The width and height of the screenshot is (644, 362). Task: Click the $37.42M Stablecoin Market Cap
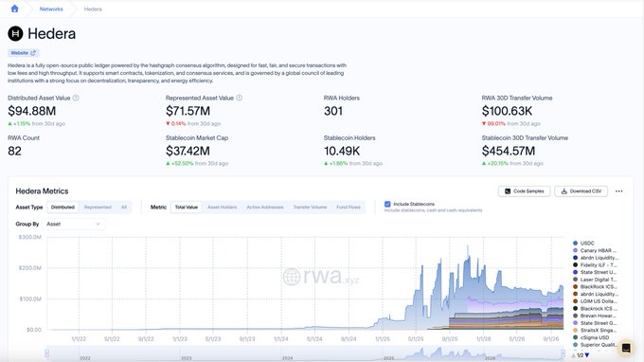pos(188,151)
